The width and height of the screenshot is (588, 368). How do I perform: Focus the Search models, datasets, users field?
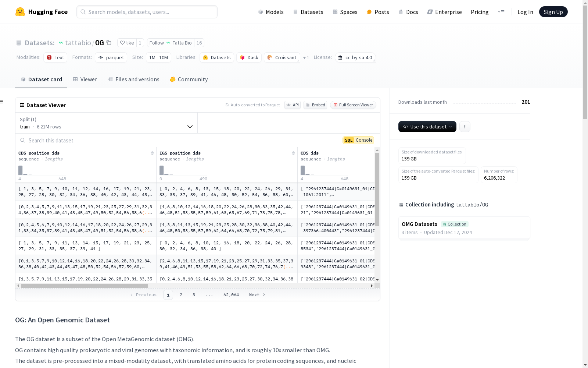147,12
